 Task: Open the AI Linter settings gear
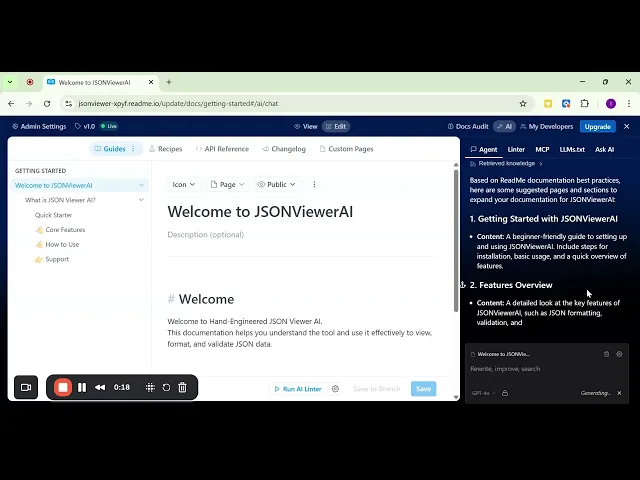click(336, 389)
